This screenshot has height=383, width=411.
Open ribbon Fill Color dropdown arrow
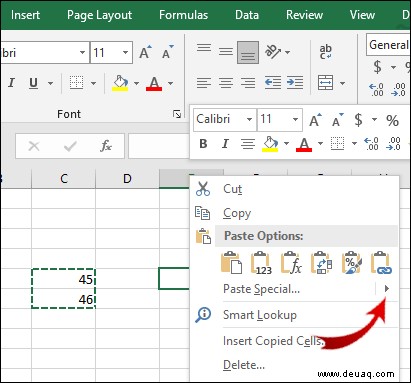tap(136, 83)
